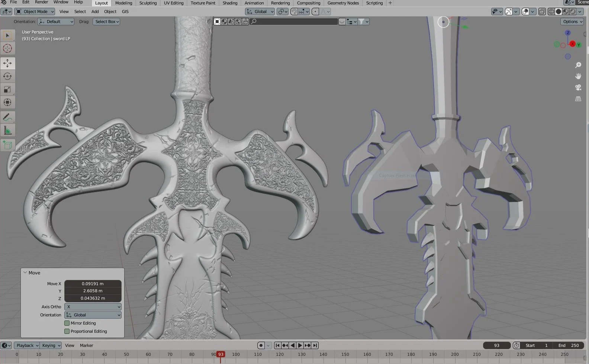Open Global transform orientation dropdown in header

260,12
